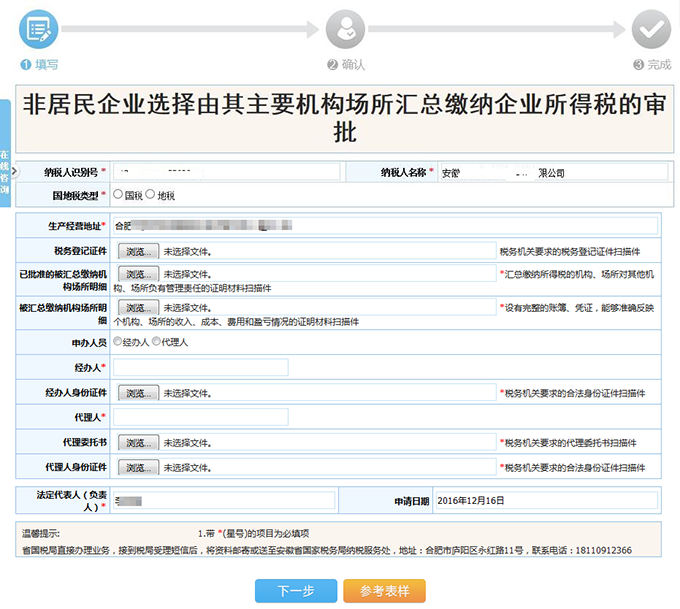The image size is (680, 609).
Task: Click the 完成 checkmark step icon
Action: (651, 29)
